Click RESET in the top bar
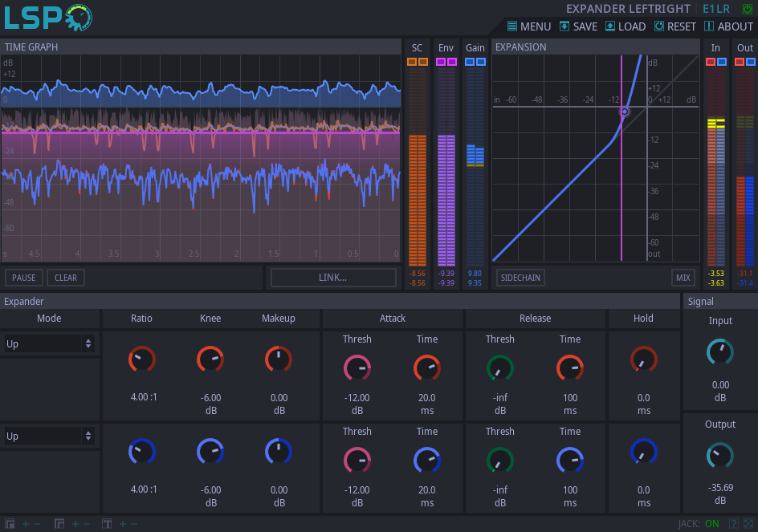This screenshot has height=532, width=758. pyautogui.click(x=675, y=26)
